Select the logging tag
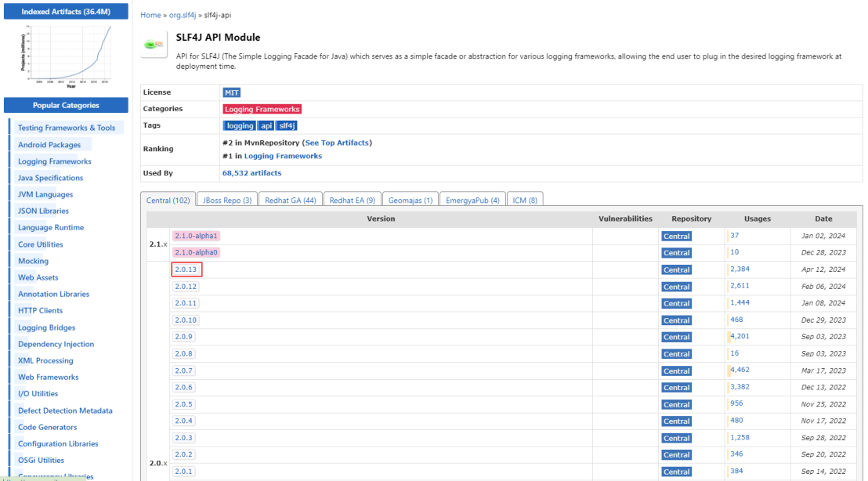The height and width of the screenshot is (481, 868). coord(240,125)
